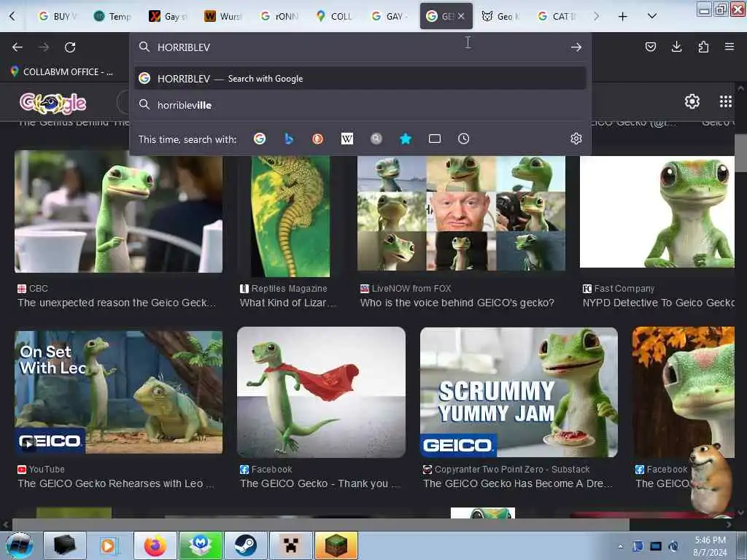Screen dimensions: 747x560
Task: Open the grass block taskbar icon
Action: [x=336, y=545]
